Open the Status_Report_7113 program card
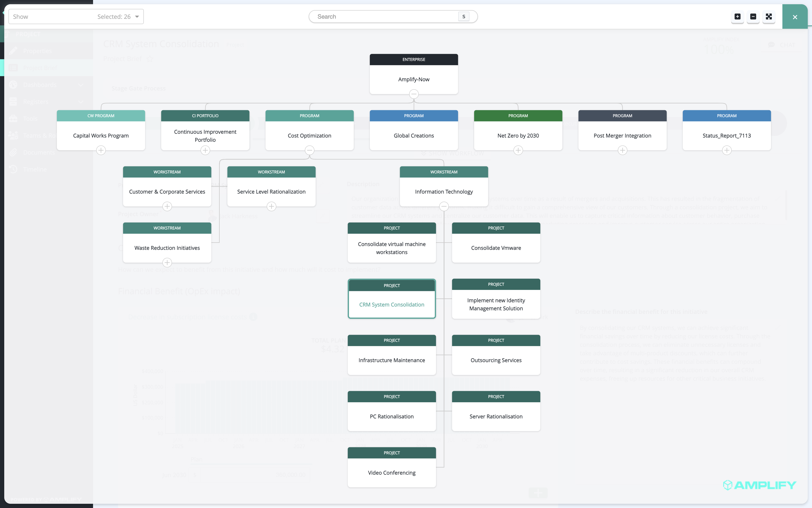 coord(727,130)
